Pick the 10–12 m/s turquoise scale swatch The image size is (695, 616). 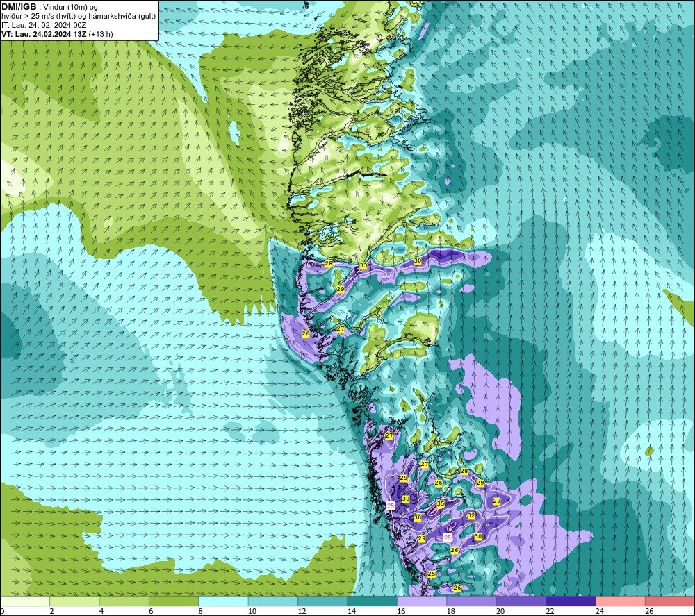(273, 601)
